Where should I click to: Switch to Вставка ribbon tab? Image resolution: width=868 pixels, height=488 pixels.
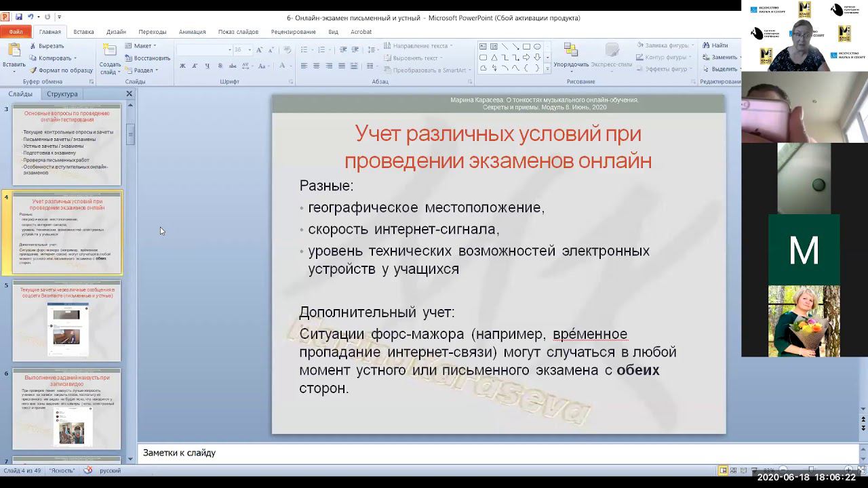[x=83, y=32]
